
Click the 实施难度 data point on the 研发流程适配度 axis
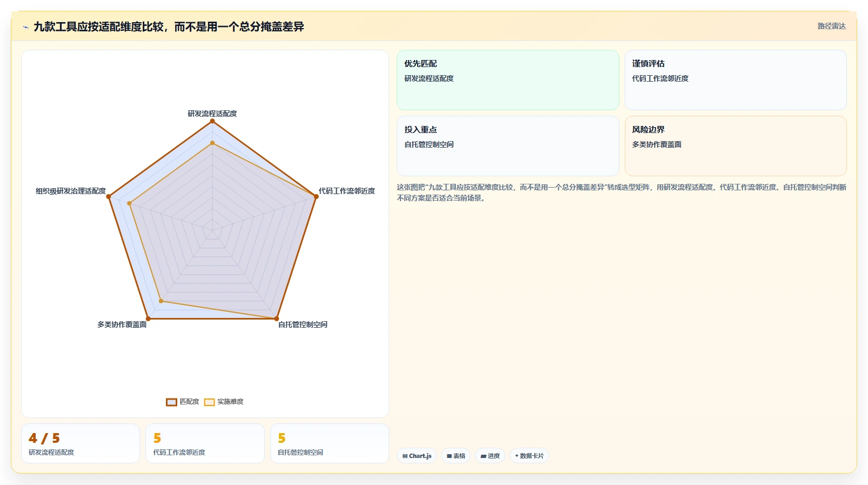click(x=212, y=143)
